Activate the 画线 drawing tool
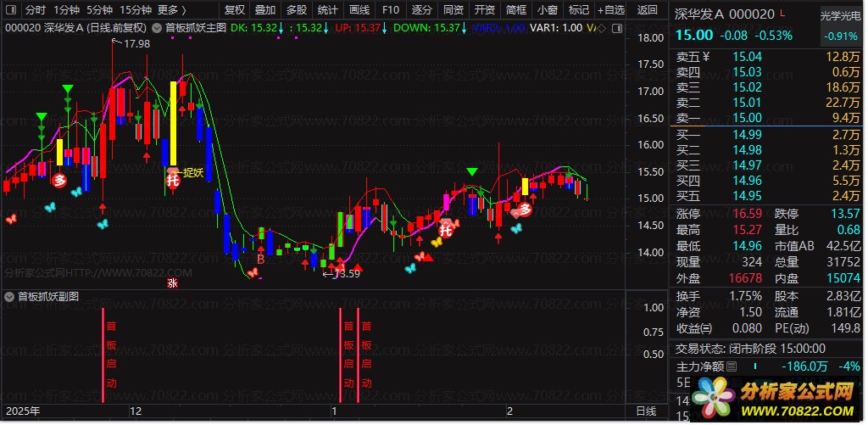 [x=359, y=9]
